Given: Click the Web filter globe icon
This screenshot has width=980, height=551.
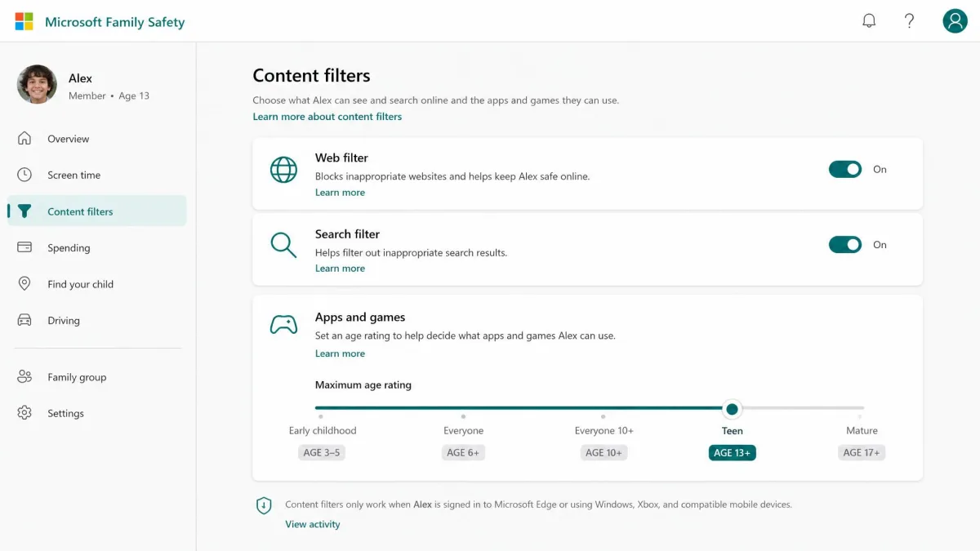Looking at the screenshot, I should [x=283, y=170].
